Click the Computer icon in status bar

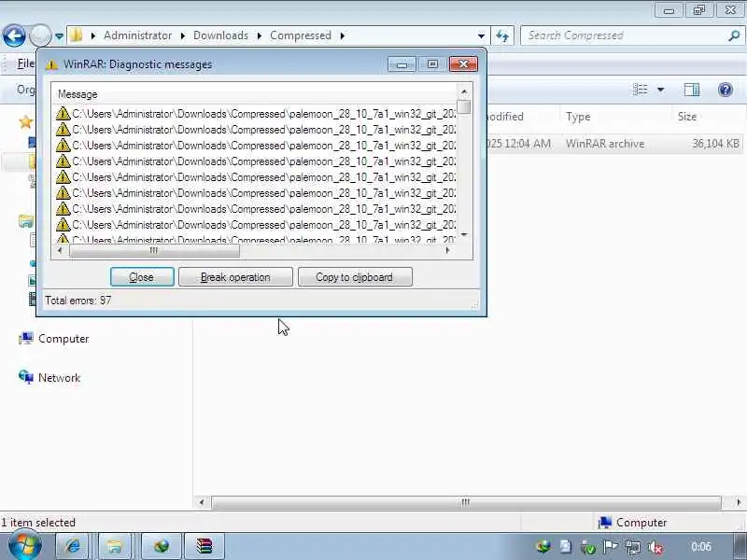click(x=605, y=523)
